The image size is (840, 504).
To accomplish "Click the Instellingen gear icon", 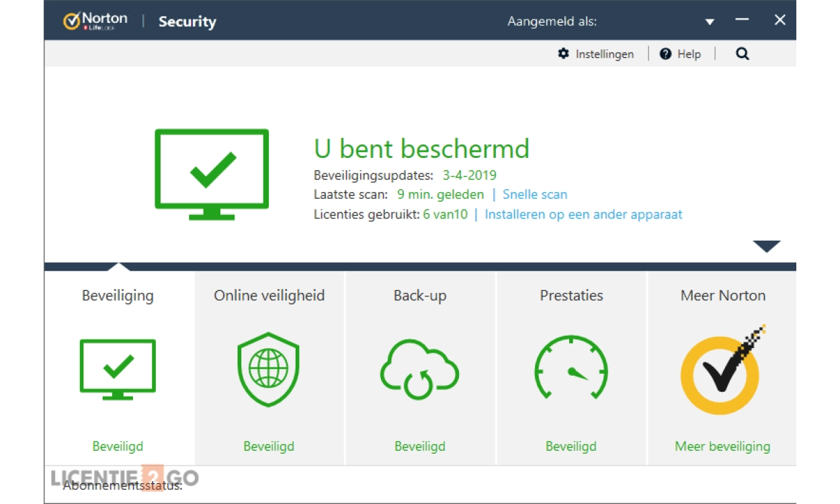I will pos(563,54).
